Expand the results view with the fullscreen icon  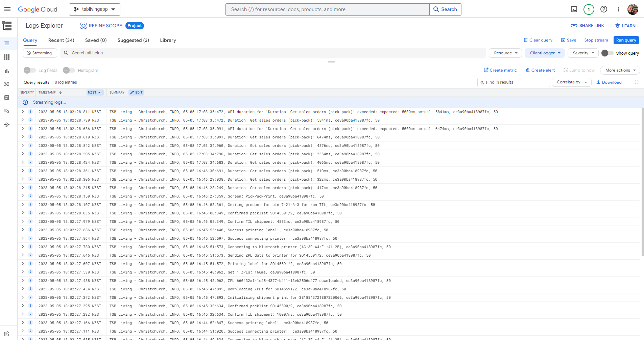click(x=637, y=82)
